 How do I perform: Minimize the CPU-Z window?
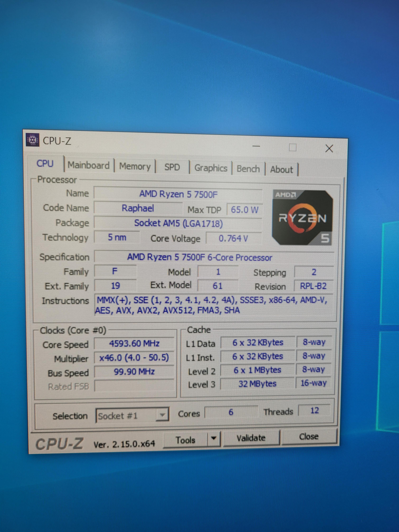pos(256,146)
